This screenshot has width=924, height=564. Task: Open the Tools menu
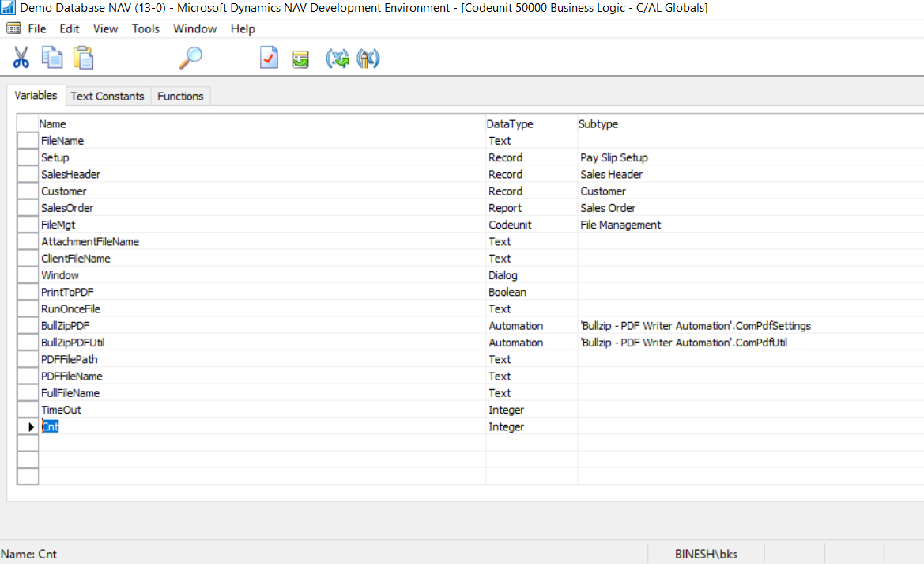pos(145,28)
